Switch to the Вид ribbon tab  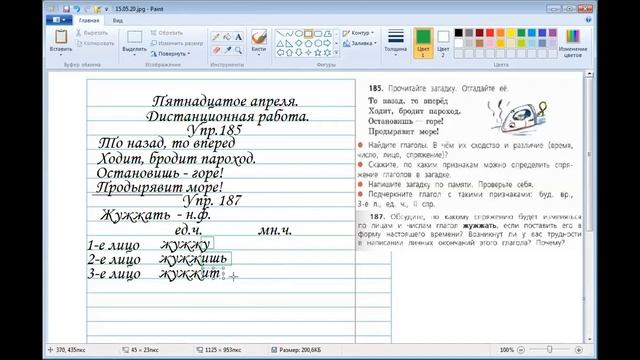[118, 20]
